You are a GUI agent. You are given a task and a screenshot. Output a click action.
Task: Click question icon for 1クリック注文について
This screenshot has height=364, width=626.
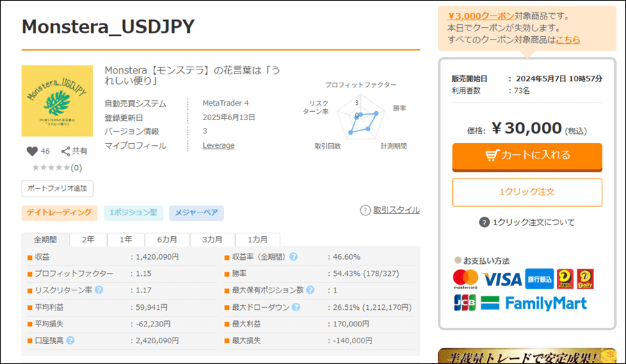(484, 222)
